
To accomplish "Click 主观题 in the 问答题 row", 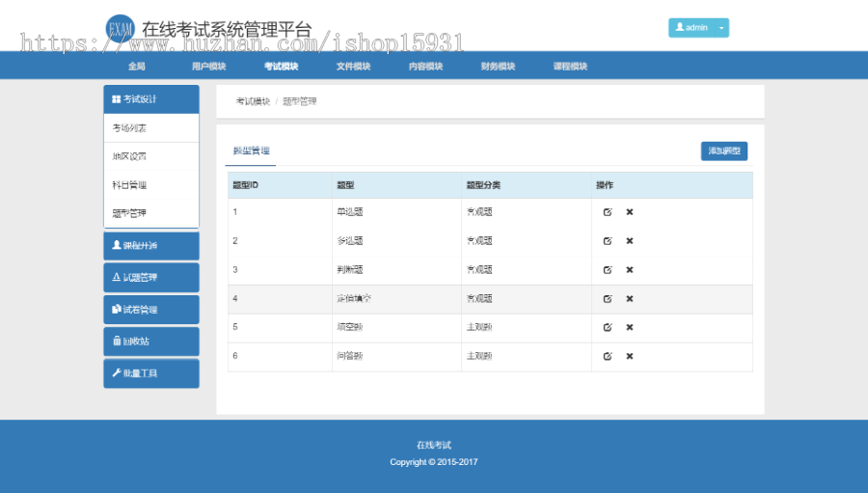I will pos(479,356).
